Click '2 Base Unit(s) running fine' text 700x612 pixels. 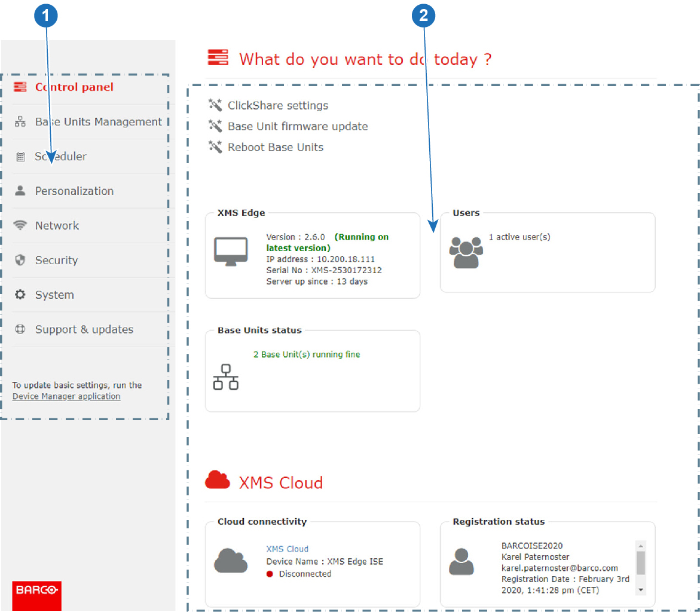(x=307, y=354)
